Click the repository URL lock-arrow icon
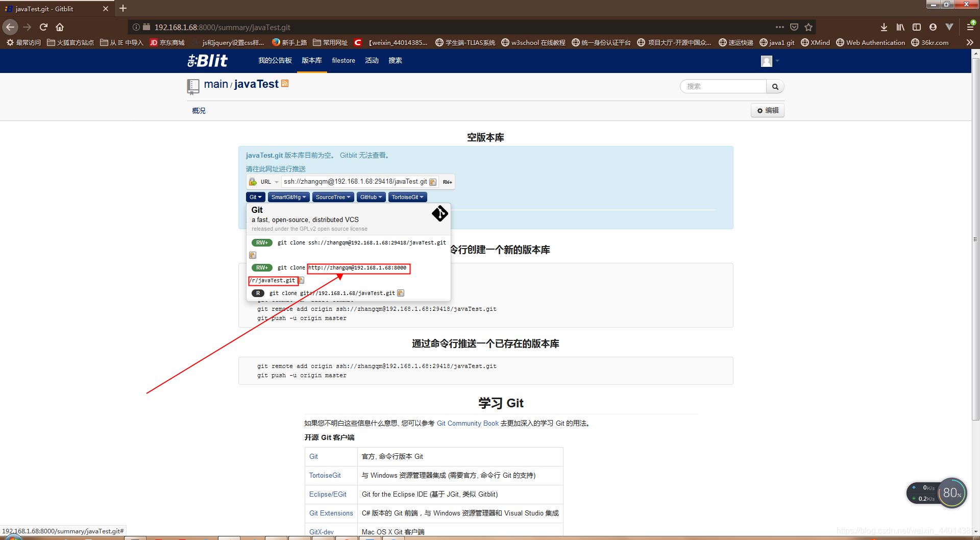The height and width of the screenshot is (540, 980). click(x=253, y=182)
